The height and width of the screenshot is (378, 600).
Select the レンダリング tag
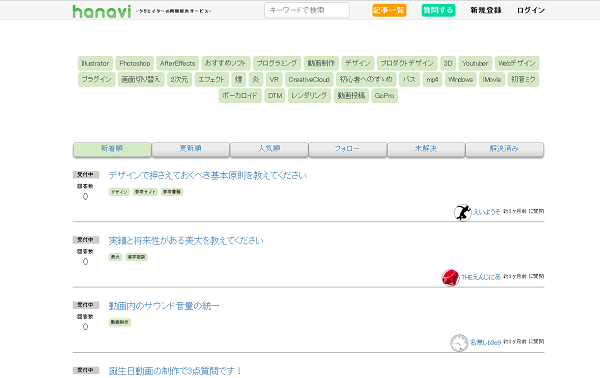click(309, 95)
